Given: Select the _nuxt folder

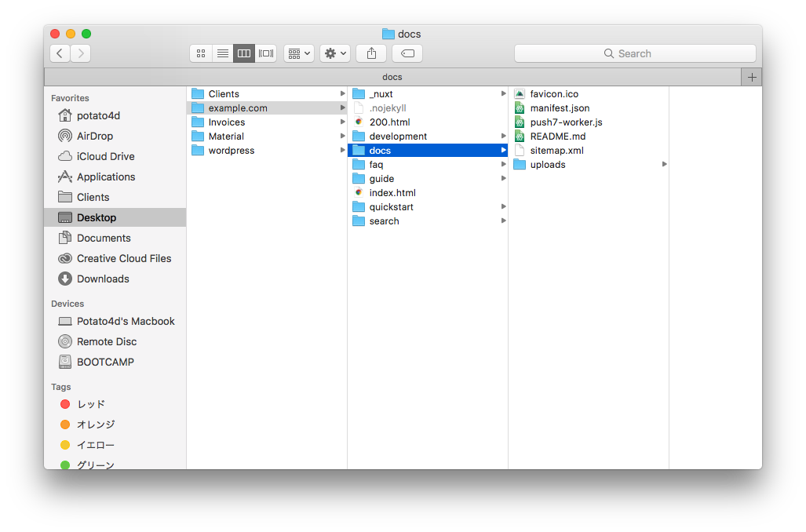Looking at the screenshot, I should (428, 94).
